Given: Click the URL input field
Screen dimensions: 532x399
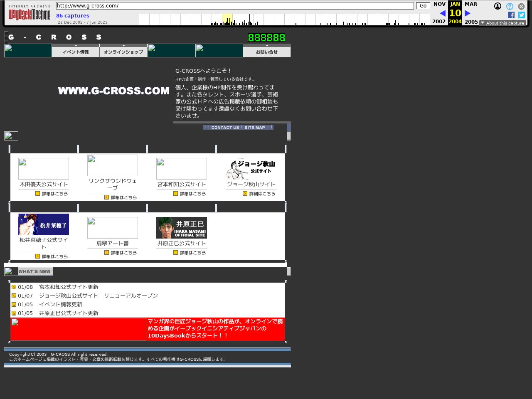Looking at the screenshot, I should [x=235, y=6].
